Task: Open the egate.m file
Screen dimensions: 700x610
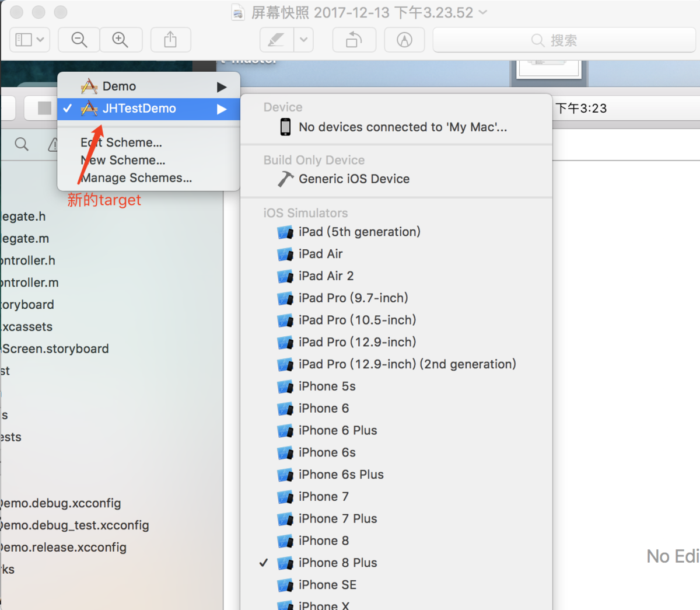Action: coord(25,239)
